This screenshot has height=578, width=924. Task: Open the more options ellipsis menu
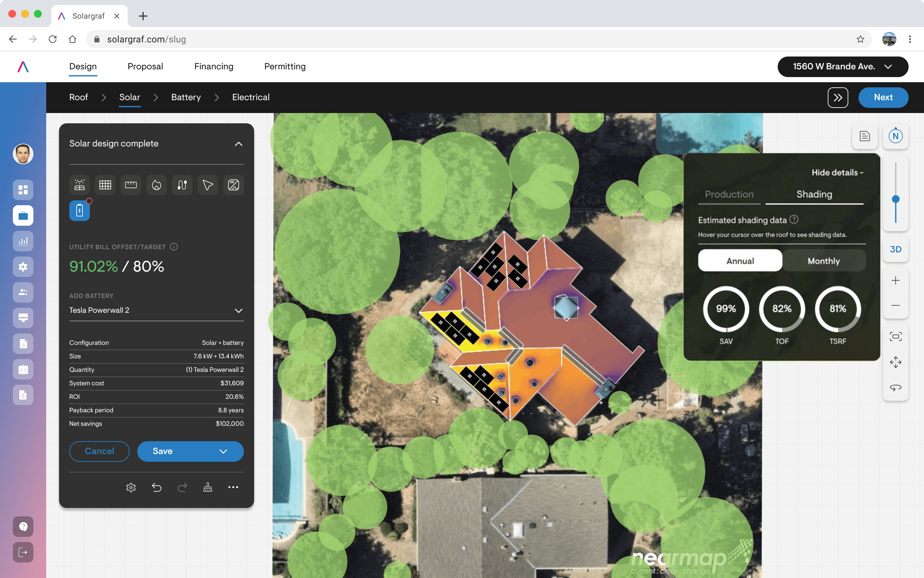tap(233, 487)
